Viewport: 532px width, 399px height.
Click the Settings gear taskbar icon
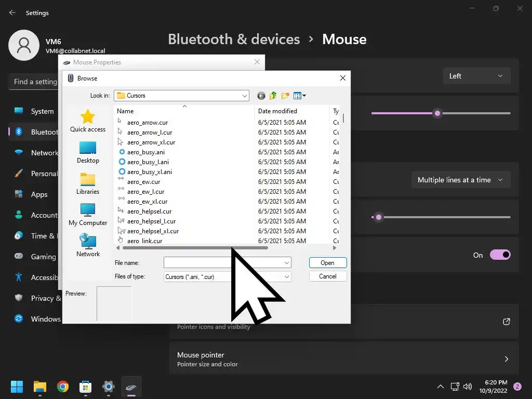click(x=109, y=387)
